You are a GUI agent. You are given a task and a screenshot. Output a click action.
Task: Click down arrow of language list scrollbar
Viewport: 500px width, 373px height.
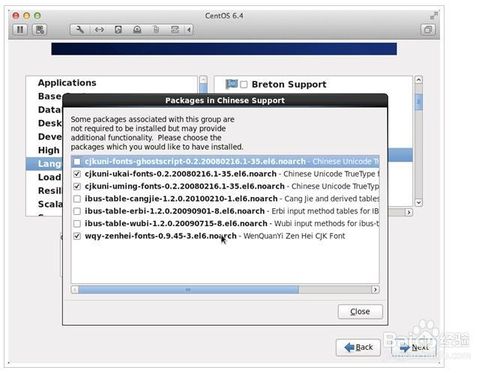coord(419,202)
